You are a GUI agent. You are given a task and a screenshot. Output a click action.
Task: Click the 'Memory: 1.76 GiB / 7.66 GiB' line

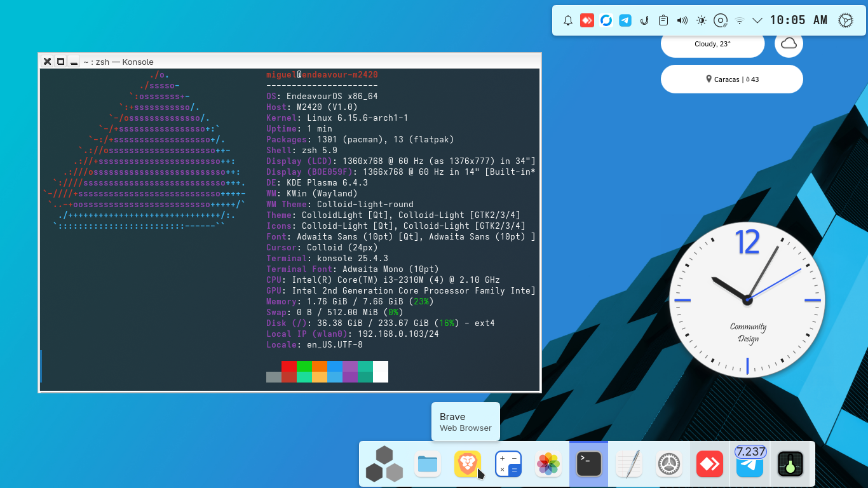[350, 302]
